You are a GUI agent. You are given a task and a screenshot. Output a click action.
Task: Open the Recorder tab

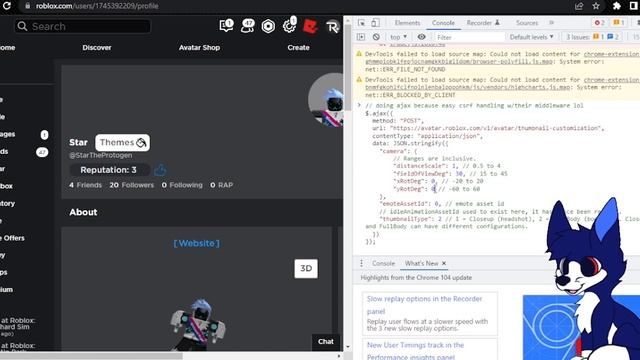(483, 23)
